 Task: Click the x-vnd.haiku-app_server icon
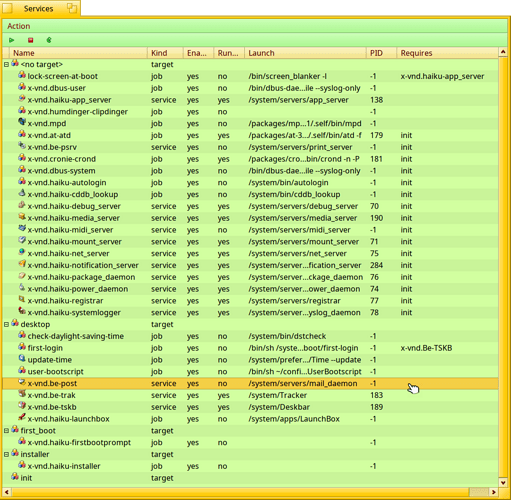22,99
